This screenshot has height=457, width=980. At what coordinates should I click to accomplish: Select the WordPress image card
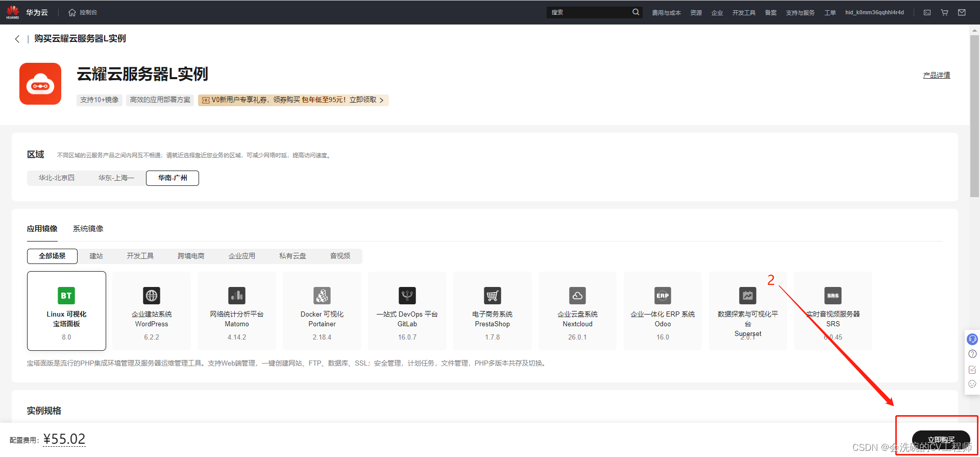[152, 310]
